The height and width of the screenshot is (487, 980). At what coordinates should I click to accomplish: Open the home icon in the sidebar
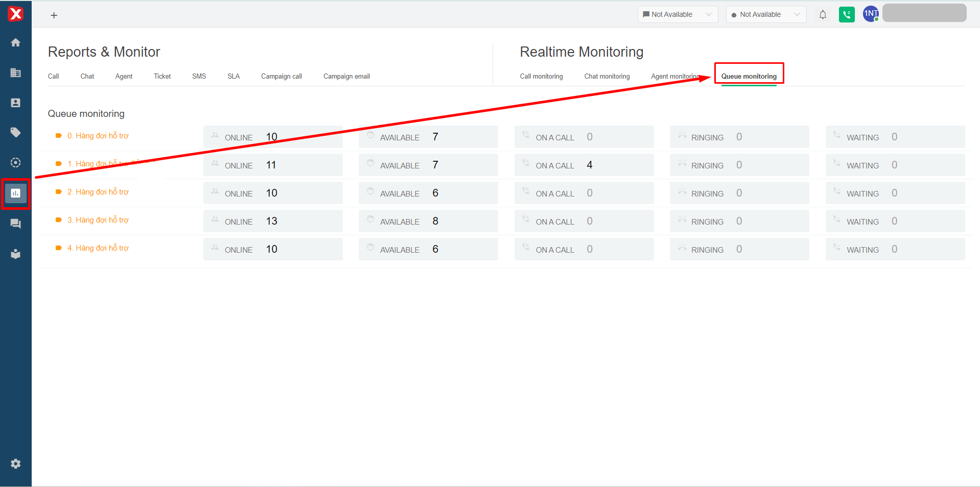pos(16,42)
